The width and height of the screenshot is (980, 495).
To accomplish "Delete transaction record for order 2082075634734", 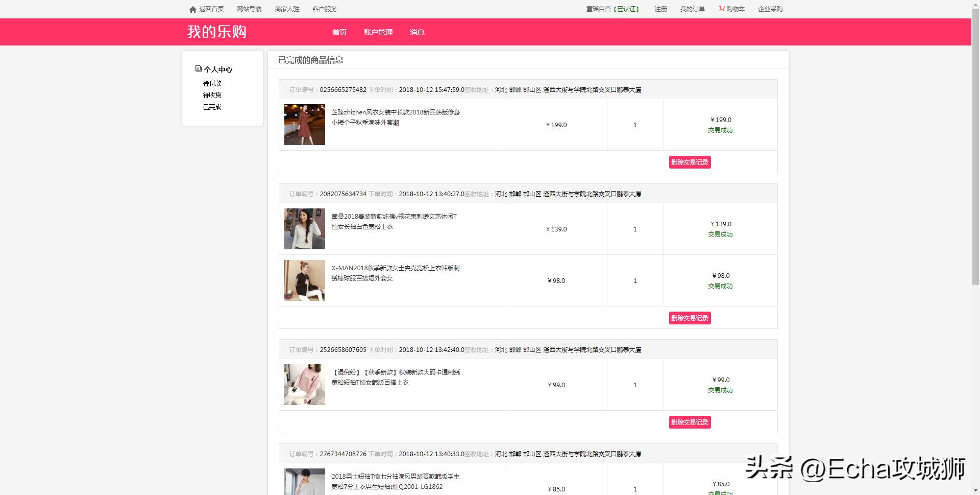I will pyautogui.click(x=690, y=318).
